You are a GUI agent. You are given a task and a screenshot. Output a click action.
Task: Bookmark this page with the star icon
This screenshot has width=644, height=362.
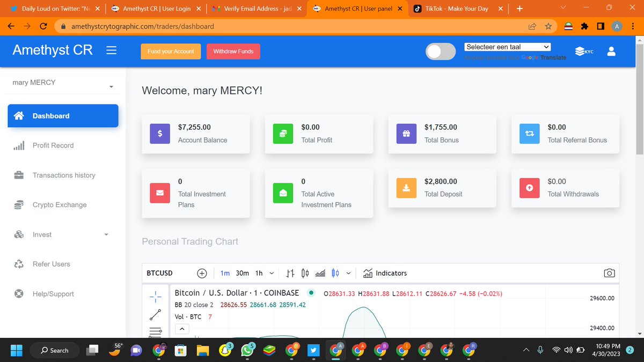pos(548,26)
